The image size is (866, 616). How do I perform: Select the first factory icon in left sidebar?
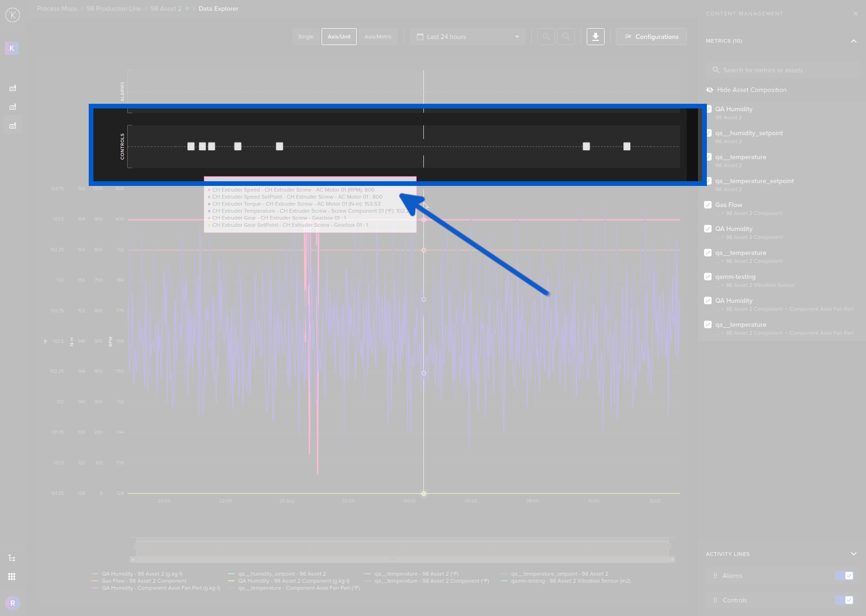pyautogui.click(x=12, y=88)
